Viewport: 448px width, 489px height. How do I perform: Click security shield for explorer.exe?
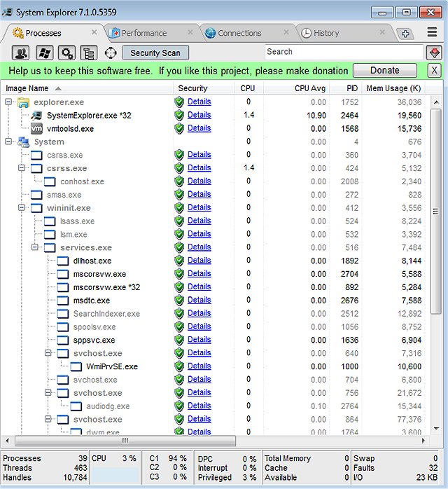pyautogui.click(x=179, y=102)
